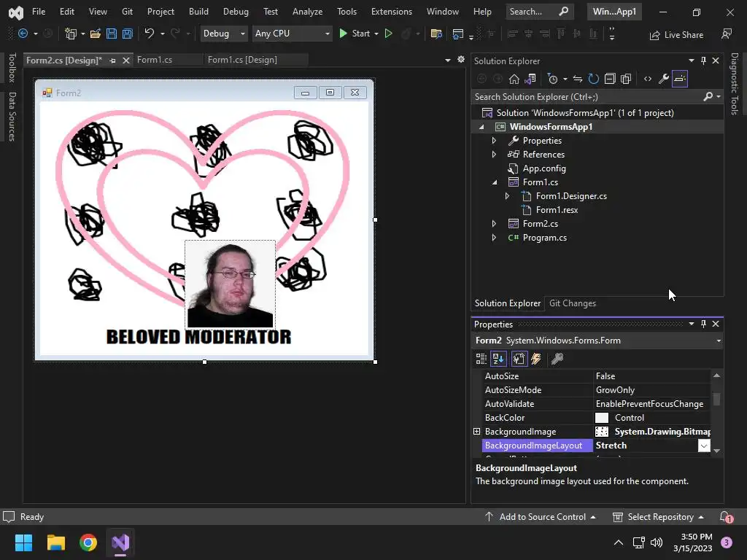
Task: Start debugging with green Start button
Action: click(354, 34)
